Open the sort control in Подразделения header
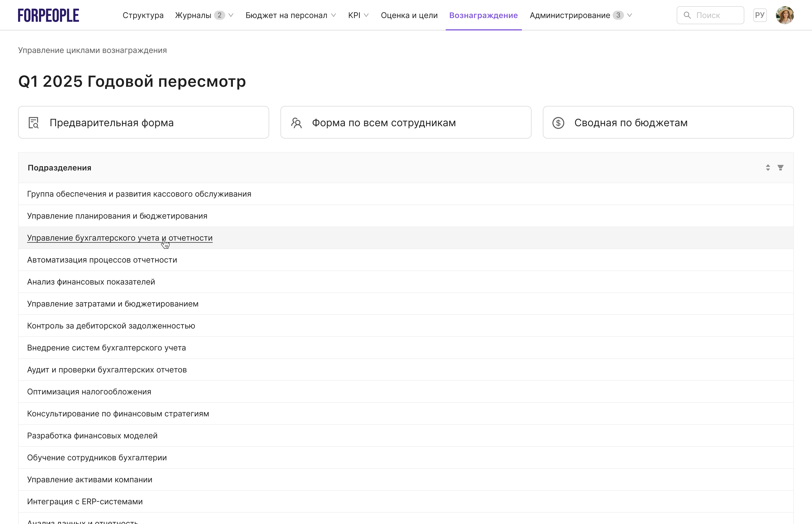Image resolution: width=812 pixels, height=524 pixels. click(x=768, y=167)
